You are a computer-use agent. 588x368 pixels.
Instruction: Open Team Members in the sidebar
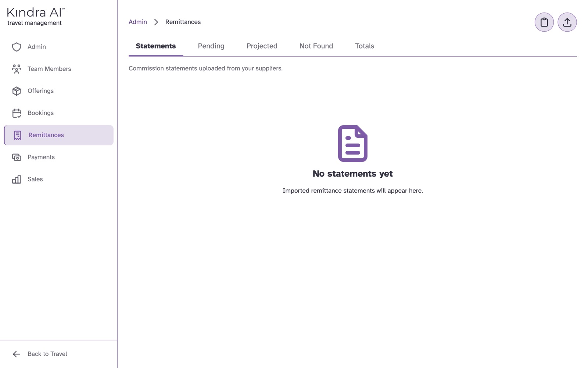(59, 69)
